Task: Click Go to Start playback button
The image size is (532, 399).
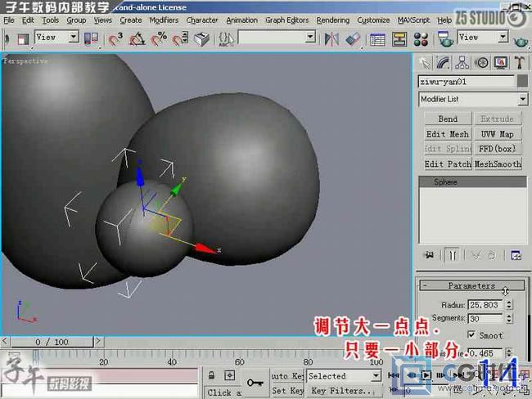Action: click(x=393, y=375)
